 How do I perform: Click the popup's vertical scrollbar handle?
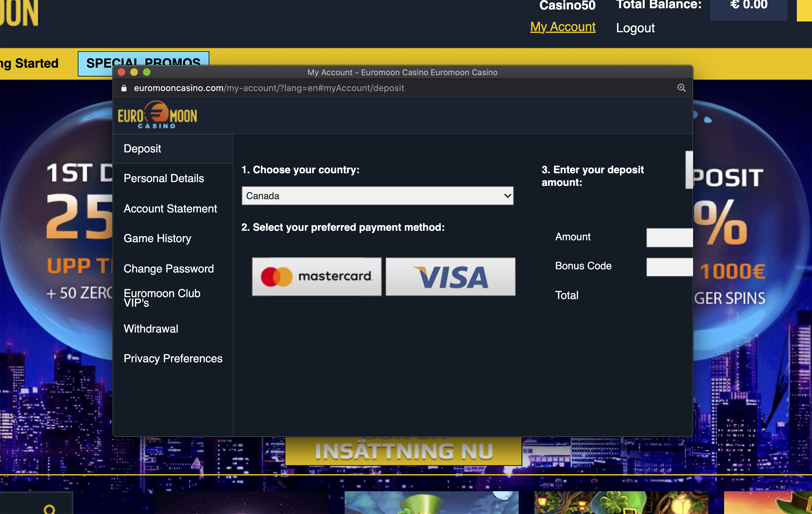(689, 170)
